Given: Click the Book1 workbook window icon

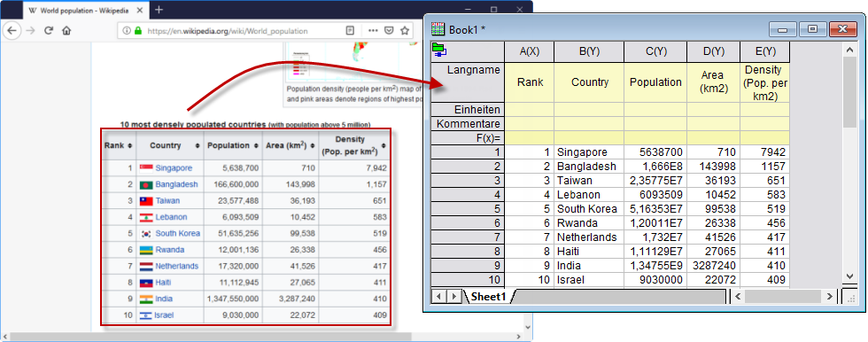Looking at the screenshot, I should coord(438,30).
